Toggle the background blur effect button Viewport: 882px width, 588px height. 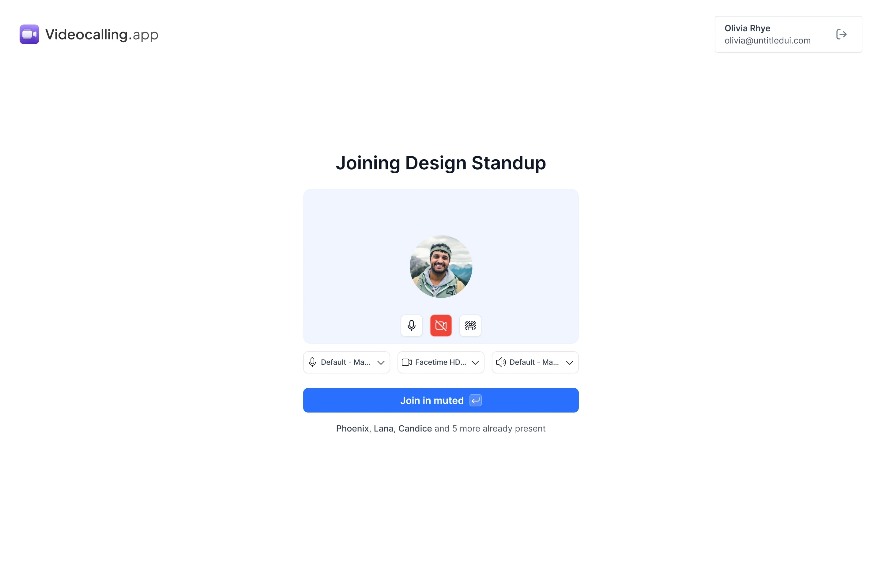click(470, 325)
